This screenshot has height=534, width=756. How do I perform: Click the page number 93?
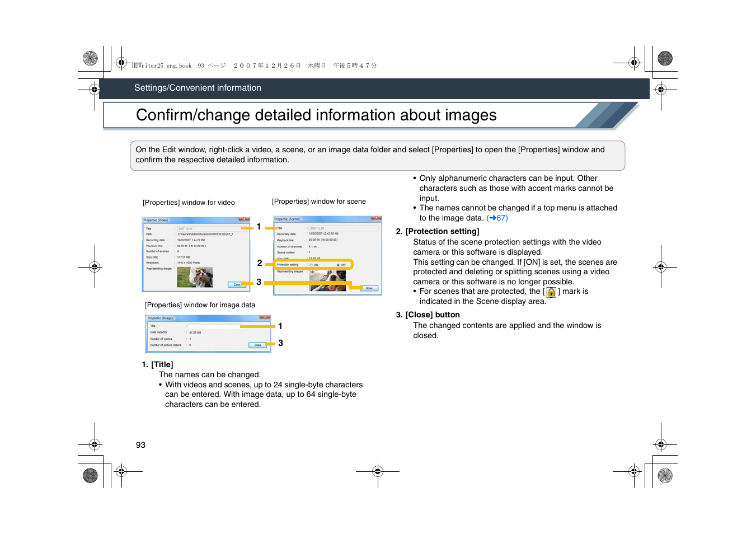pos(140,445)
